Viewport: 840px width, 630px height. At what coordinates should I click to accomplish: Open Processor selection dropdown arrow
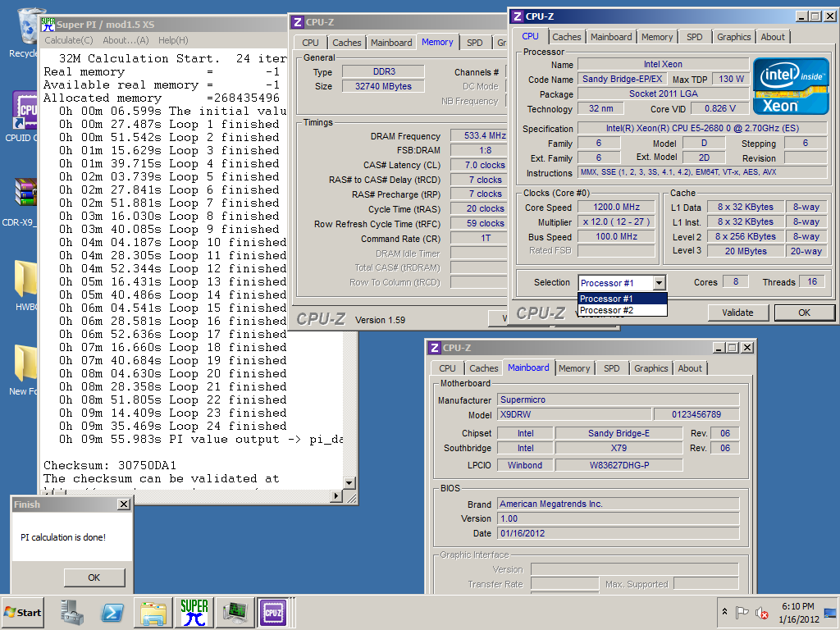[x=659, y=282]
